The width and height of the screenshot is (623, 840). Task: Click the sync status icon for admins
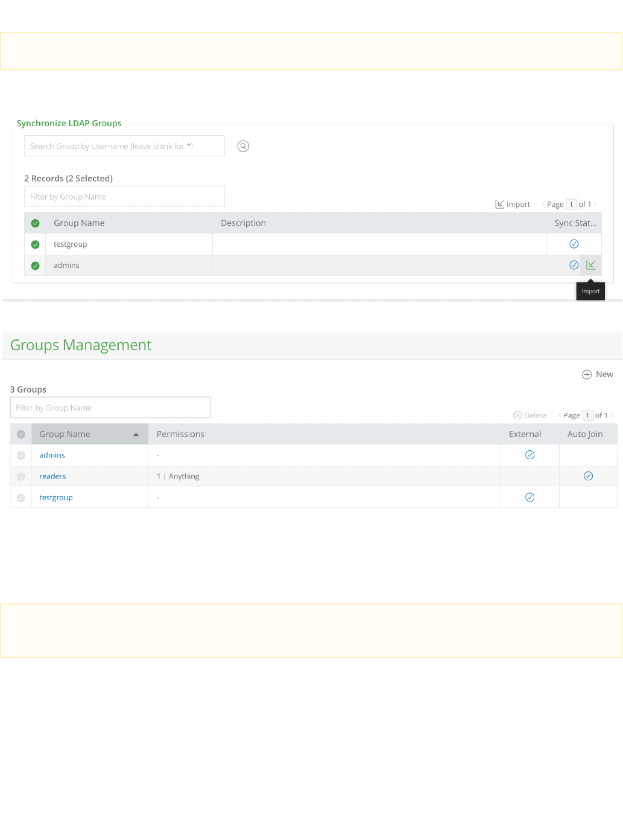coord(574,265)
